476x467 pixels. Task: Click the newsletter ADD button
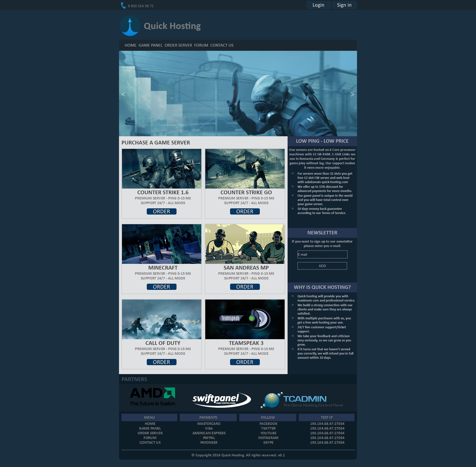point(322,266)
